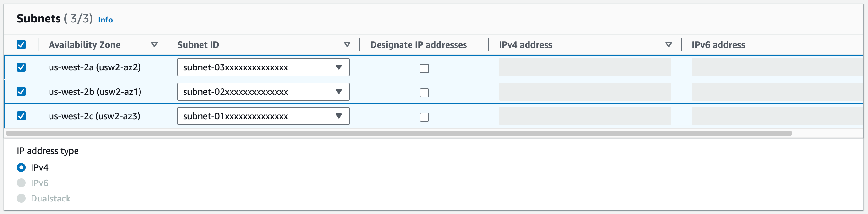Click the IPv4 address sort arrow
The width and height of the screenshot is (868, 214).
[x=669, y=45]
